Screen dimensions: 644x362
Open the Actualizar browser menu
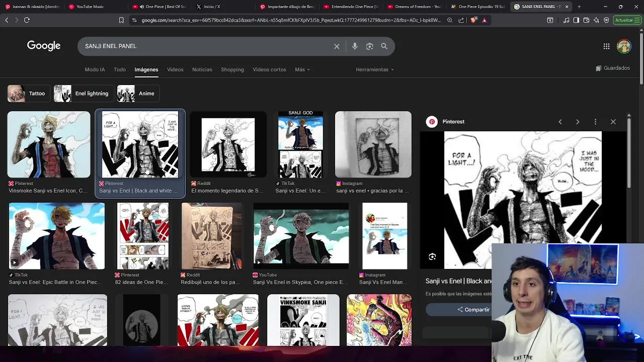click(627, 20)
